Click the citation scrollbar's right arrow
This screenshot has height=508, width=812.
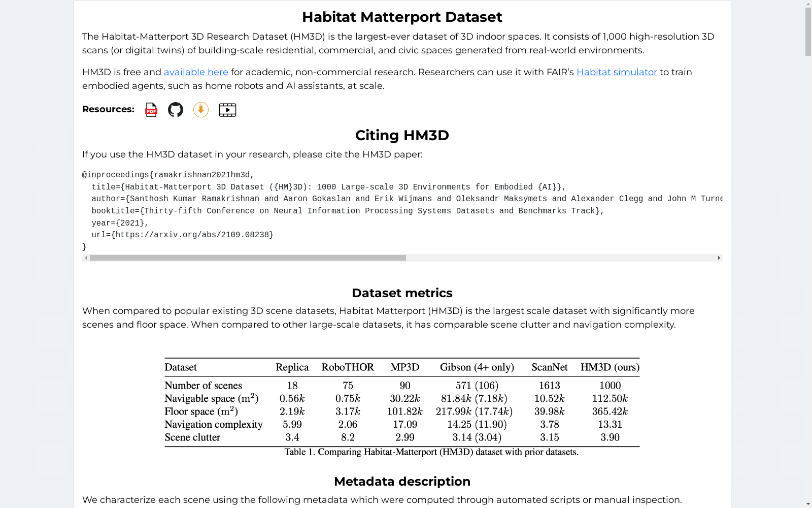[719, 258]
